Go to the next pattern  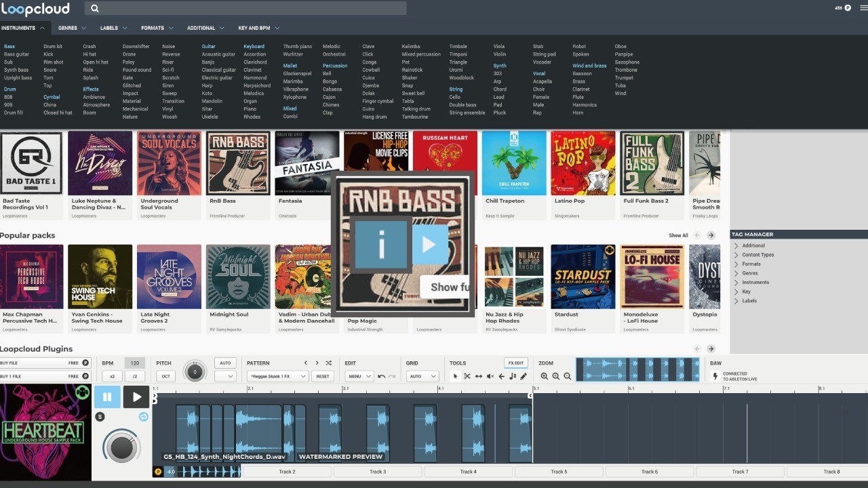(x=317, y=363)
